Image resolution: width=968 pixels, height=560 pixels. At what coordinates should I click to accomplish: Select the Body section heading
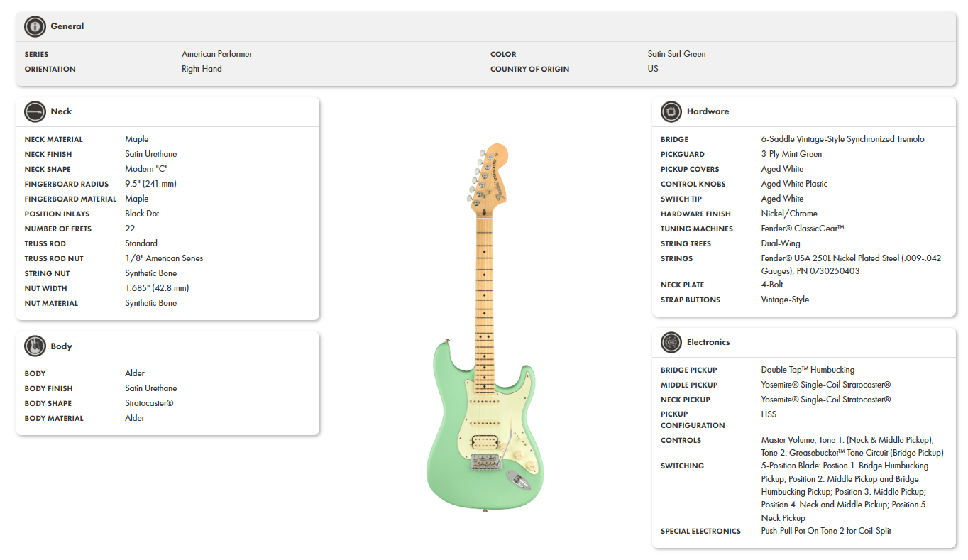(x=61, y=346)
